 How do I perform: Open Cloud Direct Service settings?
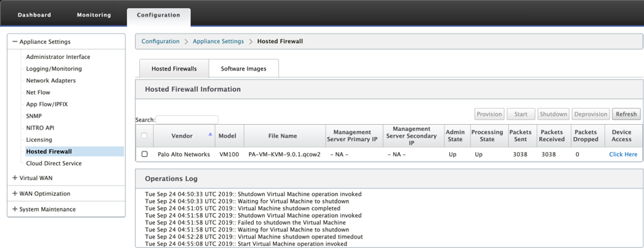click(x=53, y=164)
